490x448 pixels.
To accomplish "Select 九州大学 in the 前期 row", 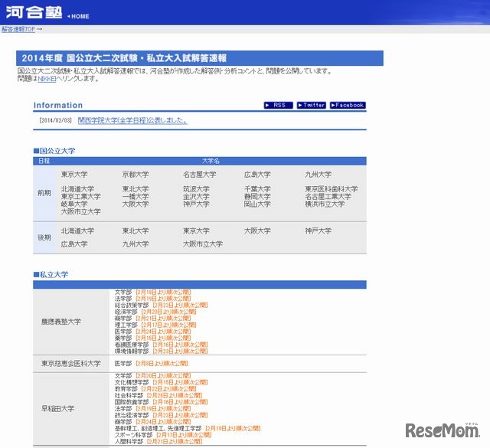I will click(x=318, y=175).
